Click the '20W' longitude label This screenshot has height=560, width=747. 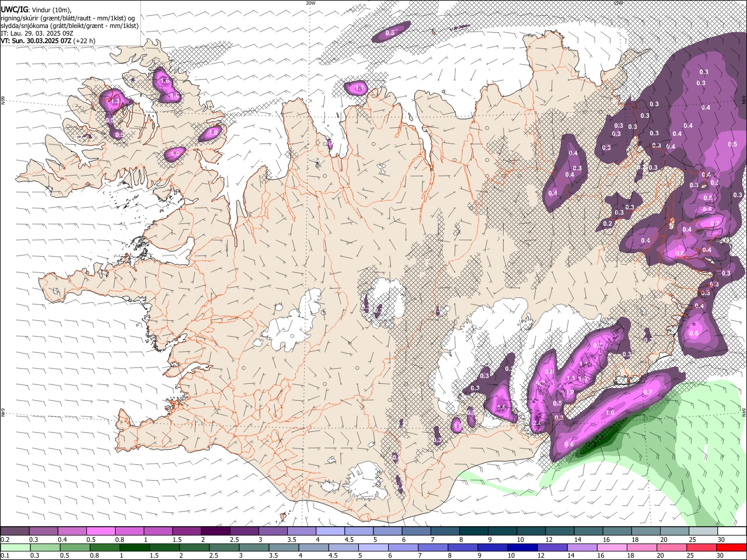pos(310,3)
